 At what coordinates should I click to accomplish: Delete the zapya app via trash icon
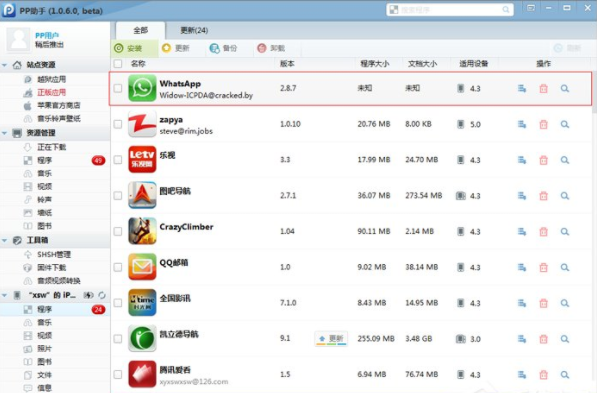543,124
